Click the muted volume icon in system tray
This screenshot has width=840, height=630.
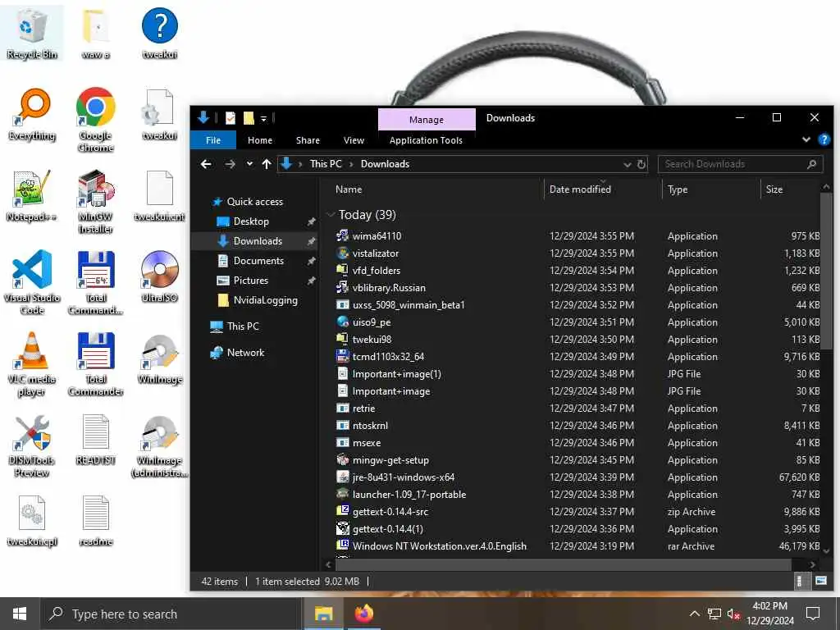[734, 614]
